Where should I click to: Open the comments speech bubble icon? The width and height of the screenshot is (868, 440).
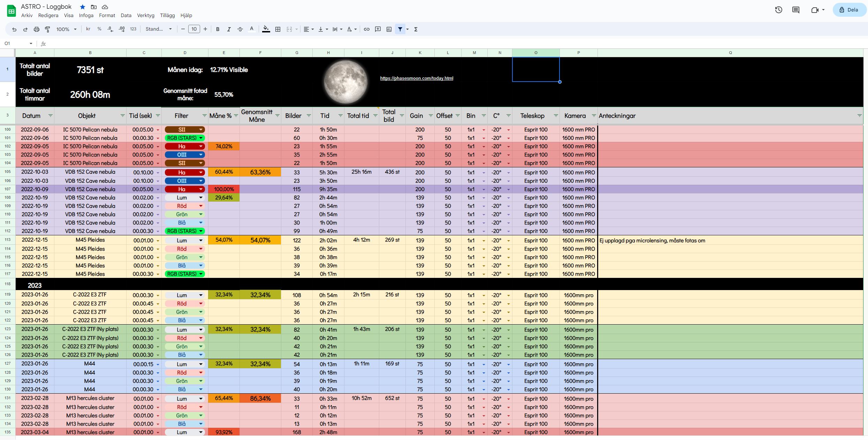tap(796, 10)
